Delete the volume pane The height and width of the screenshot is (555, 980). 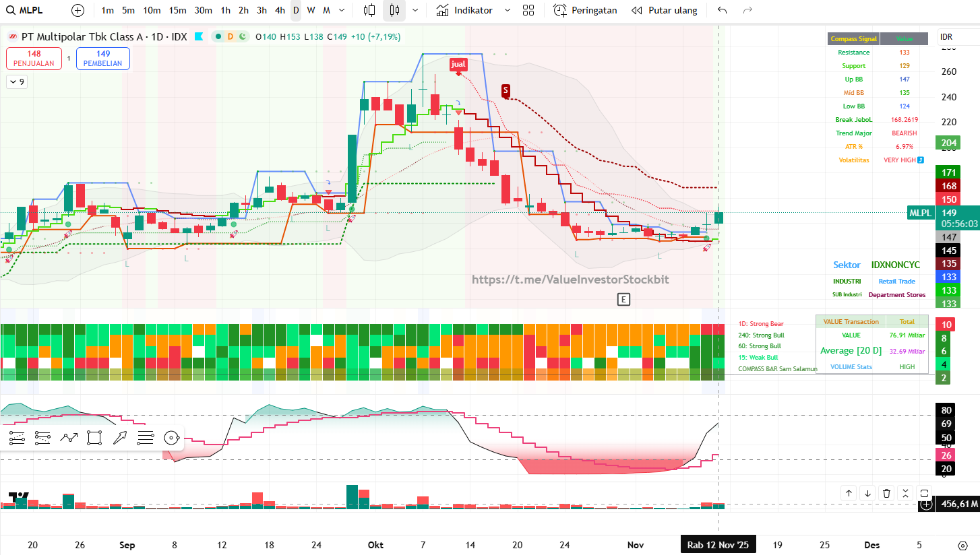(x=886, y=493)
